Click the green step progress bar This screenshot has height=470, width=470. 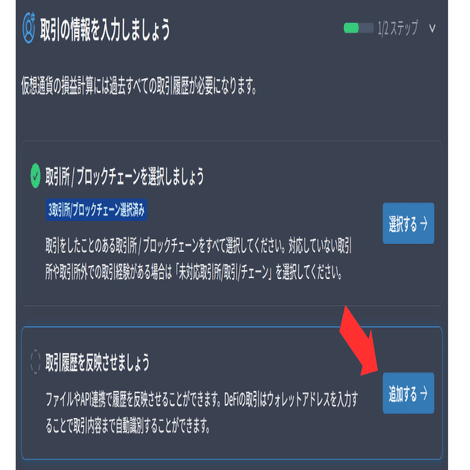tap(358, 28)
